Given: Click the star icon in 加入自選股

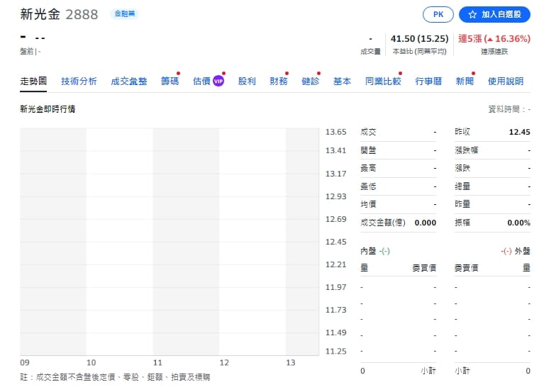Looking at the screenshot, I should point(472,15).
